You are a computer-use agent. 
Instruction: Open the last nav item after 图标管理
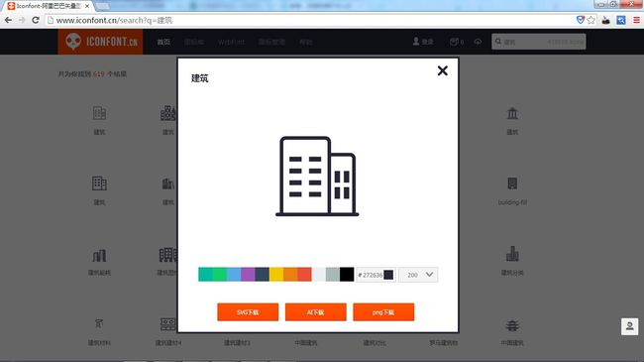tap(305, 42)
